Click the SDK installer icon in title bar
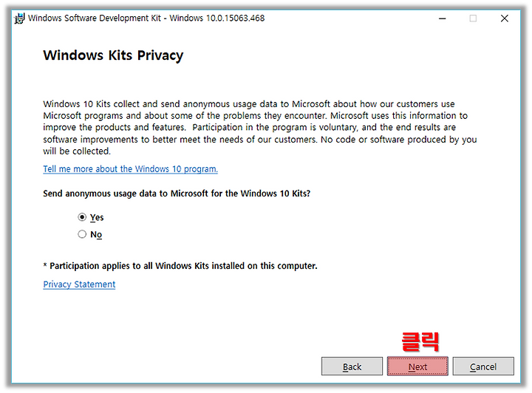 [x=19, y=18]
